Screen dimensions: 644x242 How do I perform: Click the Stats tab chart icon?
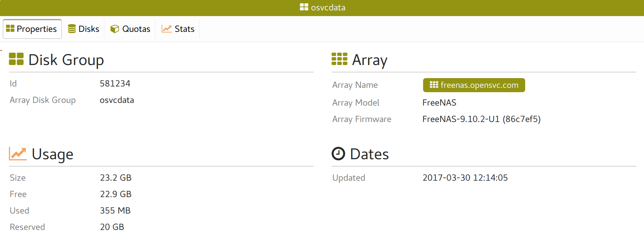pos(166,29)
